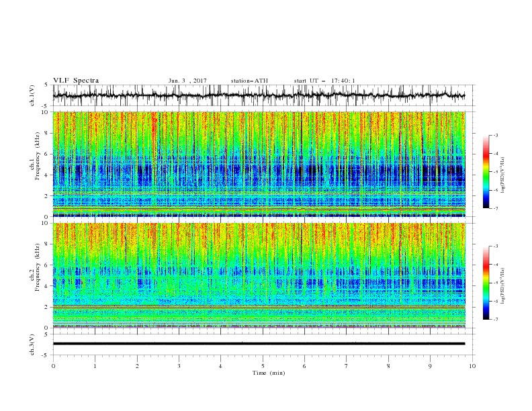Select the date text "Jun. 3 , 2017"

click(187, 81)
